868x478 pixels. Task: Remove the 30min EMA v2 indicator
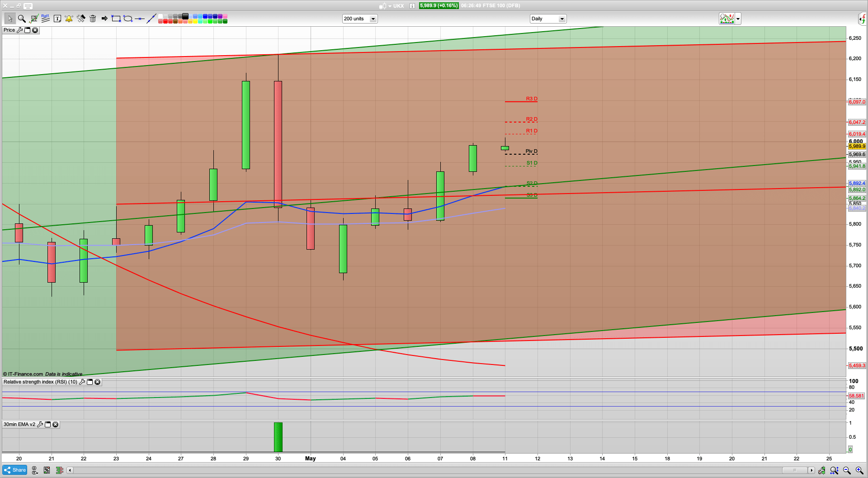click(55, 425)
